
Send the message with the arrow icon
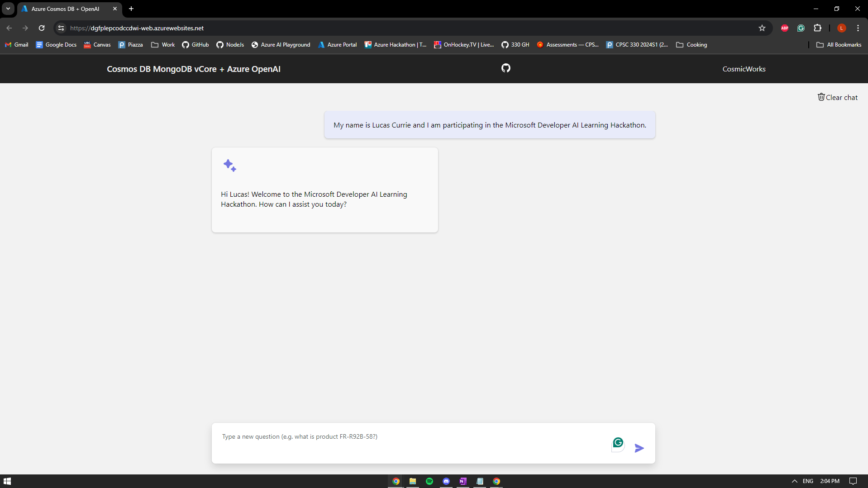(639, 448)
